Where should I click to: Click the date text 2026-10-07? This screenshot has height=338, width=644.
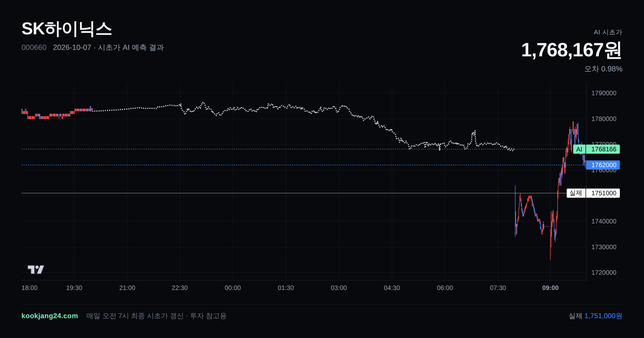pos(72,47)
